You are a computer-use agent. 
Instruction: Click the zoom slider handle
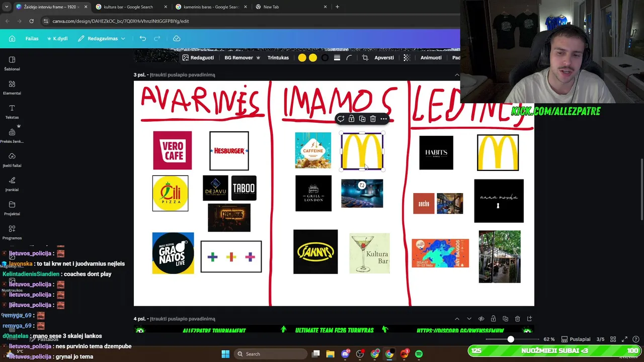[x=511, y=339]
